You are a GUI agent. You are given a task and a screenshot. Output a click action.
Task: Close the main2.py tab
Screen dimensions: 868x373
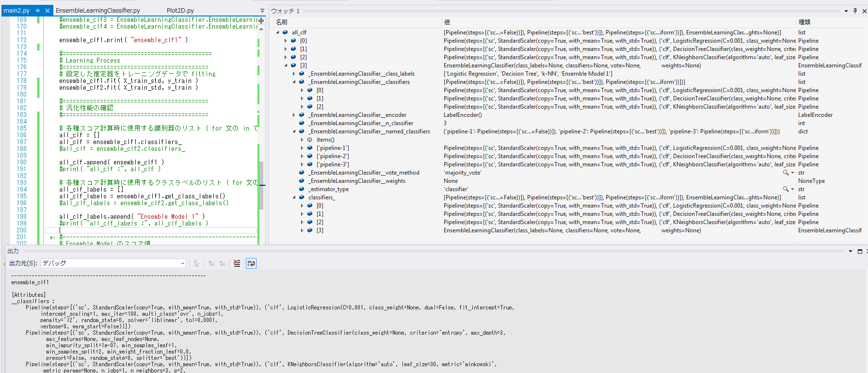(47, 10)
